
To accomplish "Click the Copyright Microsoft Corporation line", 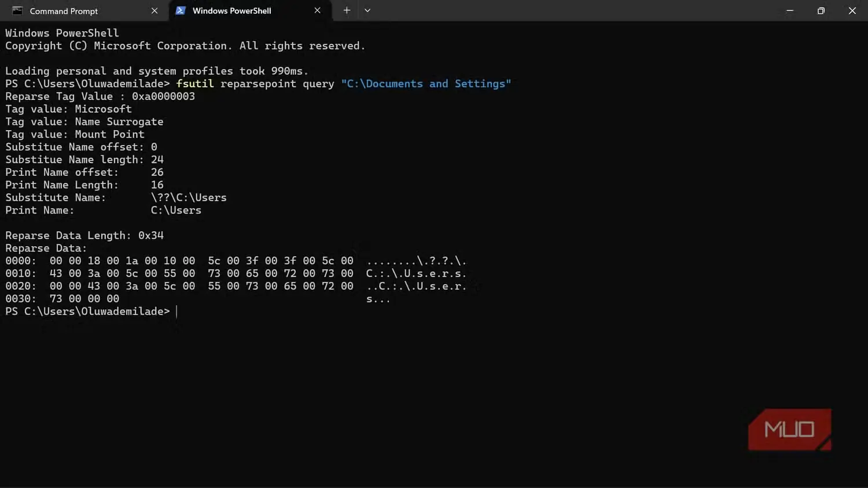I will 185,46.
